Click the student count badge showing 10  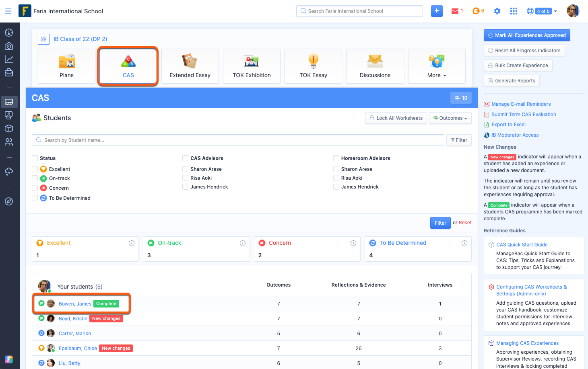[461, 98]
